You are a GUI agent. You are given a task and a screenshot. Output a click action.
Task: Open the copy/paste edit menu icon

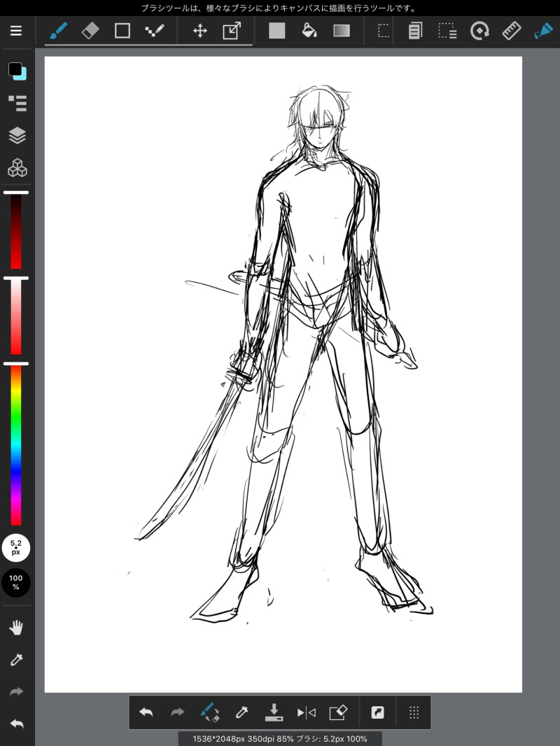tap(415, 31)
